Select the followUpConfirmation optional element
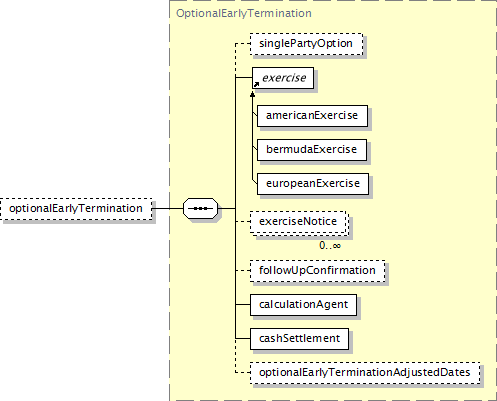The height and width of the screenshot is (401, 497). (x=317, y=271)
